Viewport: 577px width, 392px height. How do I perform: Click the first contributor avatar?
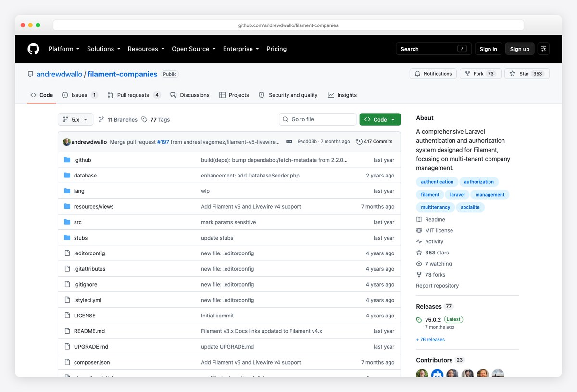[422, 374]
